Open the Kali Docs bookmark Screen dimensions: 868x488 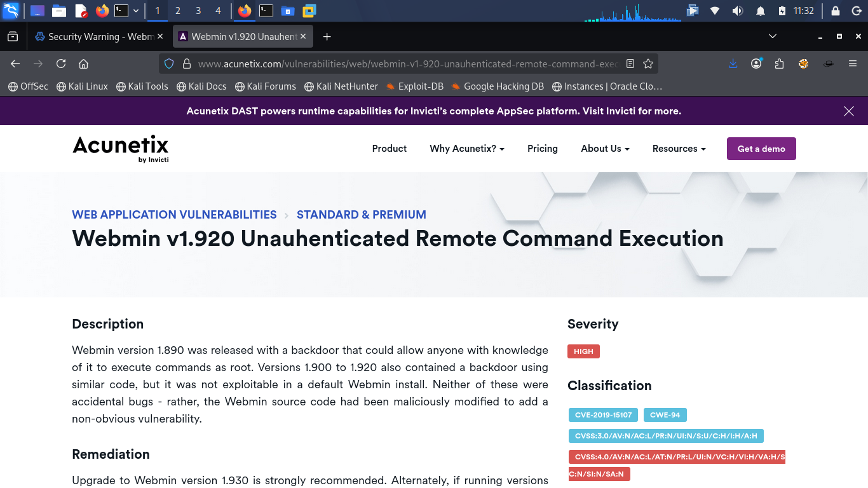[201, 86]
